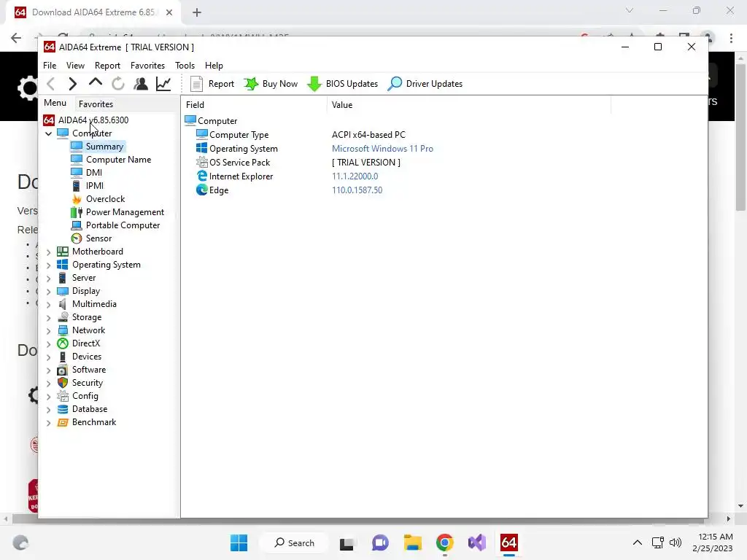Click the Benchmark icon in the tree
This screenshot has width=747, height=560.
tap(63, 422)
